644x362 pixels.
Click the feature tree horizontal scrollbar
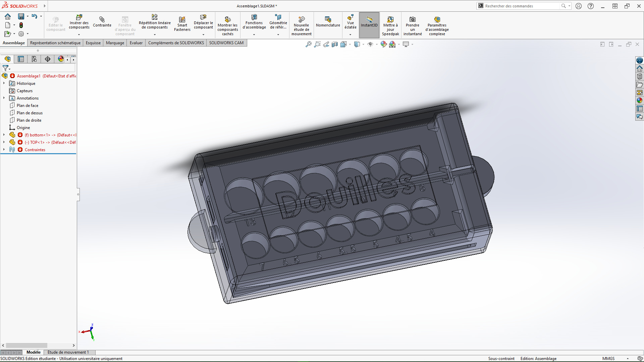pos(27,345)
